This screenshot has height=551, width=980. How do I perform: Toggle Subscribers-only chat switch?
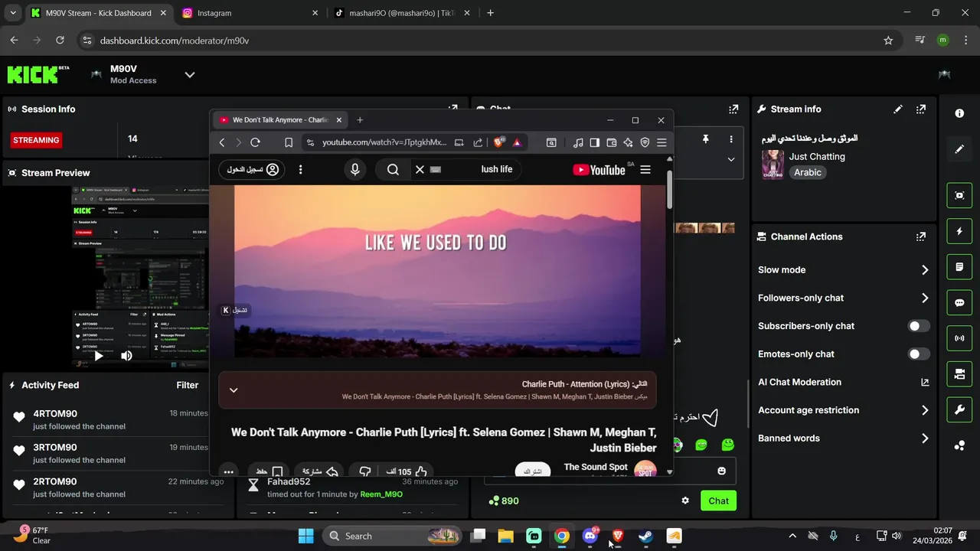point(919,326)
